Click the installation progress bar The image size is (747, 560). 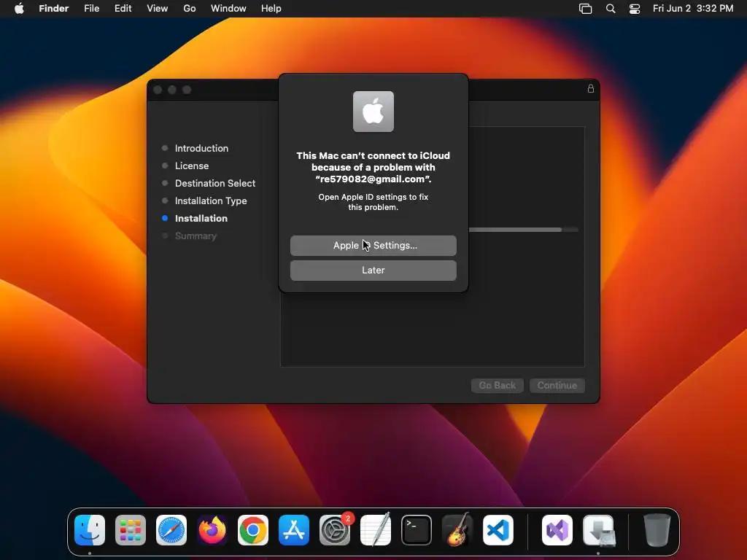tap(524, 230)
